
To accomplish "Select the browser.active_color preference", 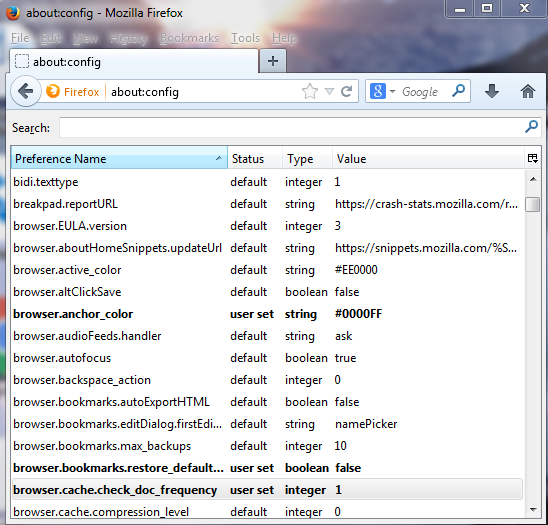I will [267, 270].
